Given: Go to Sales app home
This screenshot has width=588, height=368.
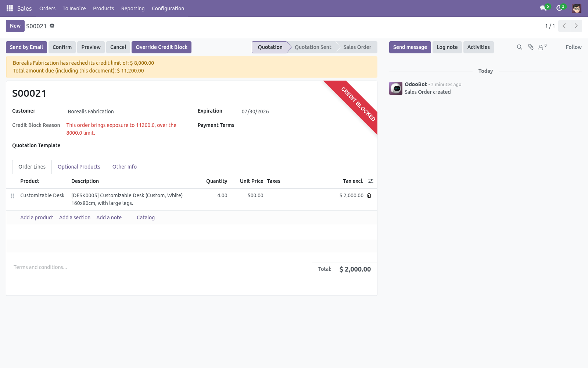Looking at the screenshot, I should (x=25, y=8).
